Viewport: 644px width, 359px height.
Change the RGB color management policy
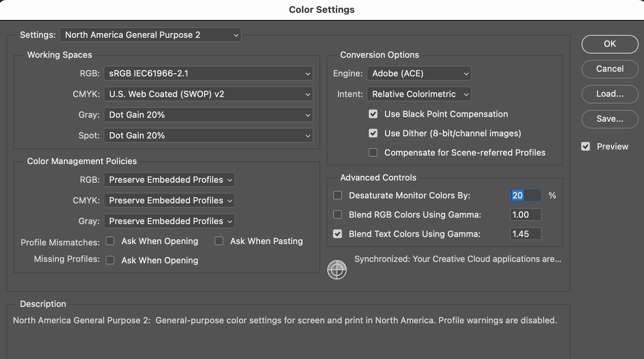click(x=169, y=179)
